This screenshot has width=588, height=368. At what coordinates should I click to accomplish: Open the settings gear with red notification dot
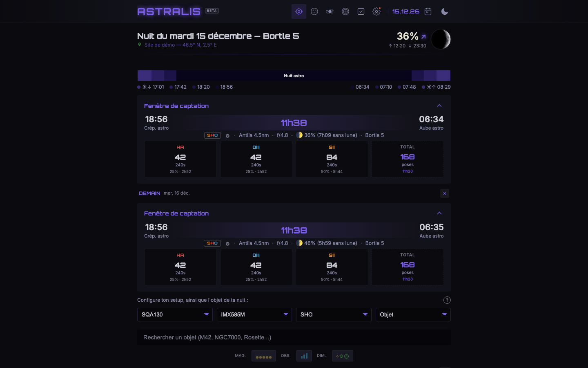[x=376, y=11]
